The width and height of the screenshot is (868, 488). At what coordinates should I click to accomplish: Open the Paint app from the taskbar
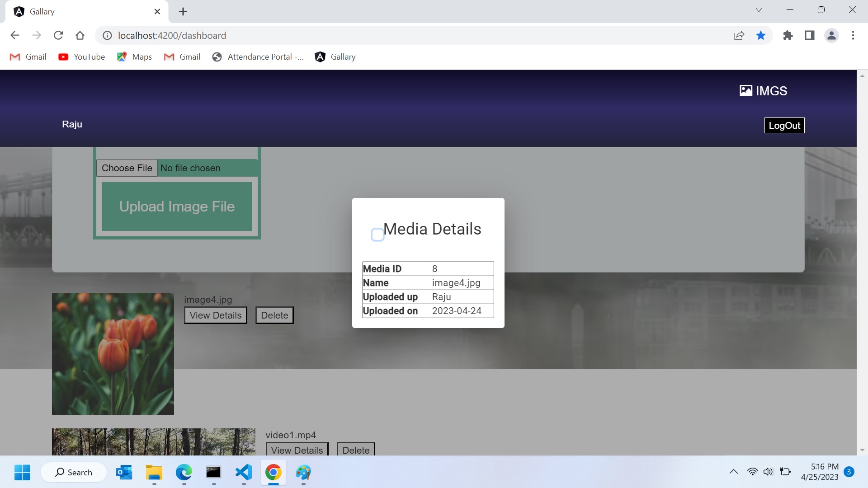point(303,473)
